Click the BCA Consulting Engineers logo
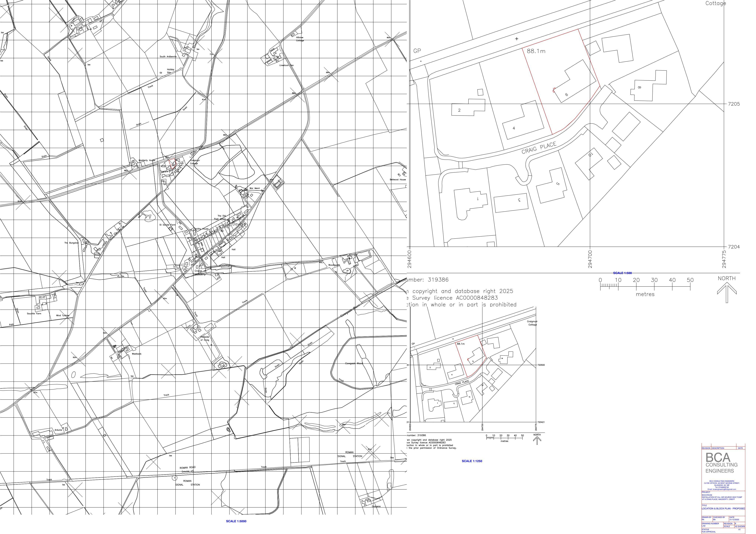This screenshot has width=756, height=534. pos(722,463)
